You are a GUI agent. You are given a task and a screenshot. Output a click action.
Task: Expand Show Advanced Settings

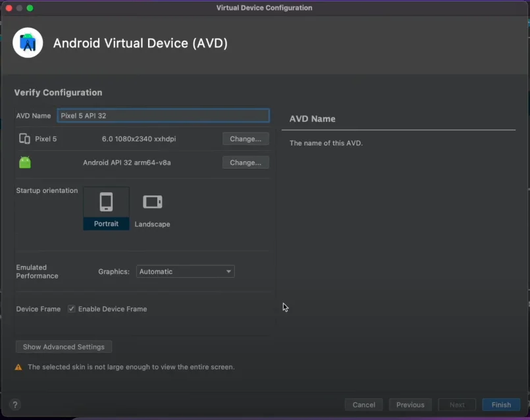[64, 347]
